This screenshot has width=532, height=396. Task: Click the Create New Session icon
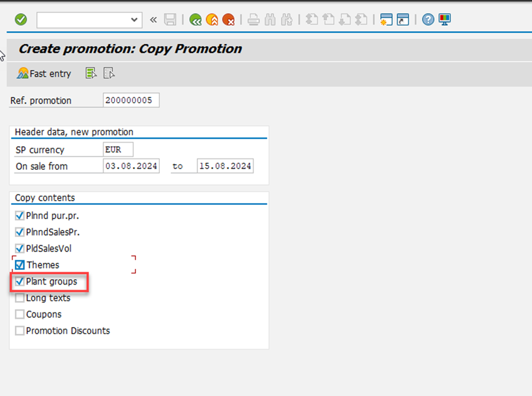pos(386,20)
